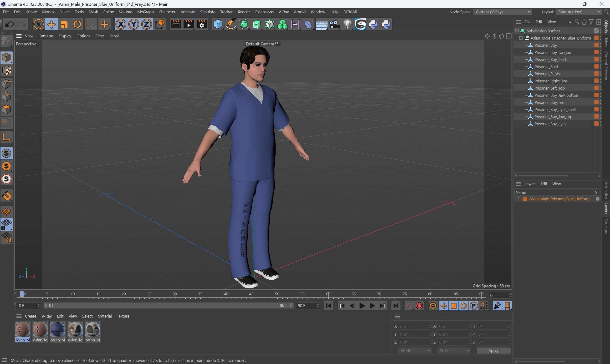Screen dimensions: 610x364
Task: Expand Asian_Male_Prisoner_Blue_Uniform layer
Action: 519,199
